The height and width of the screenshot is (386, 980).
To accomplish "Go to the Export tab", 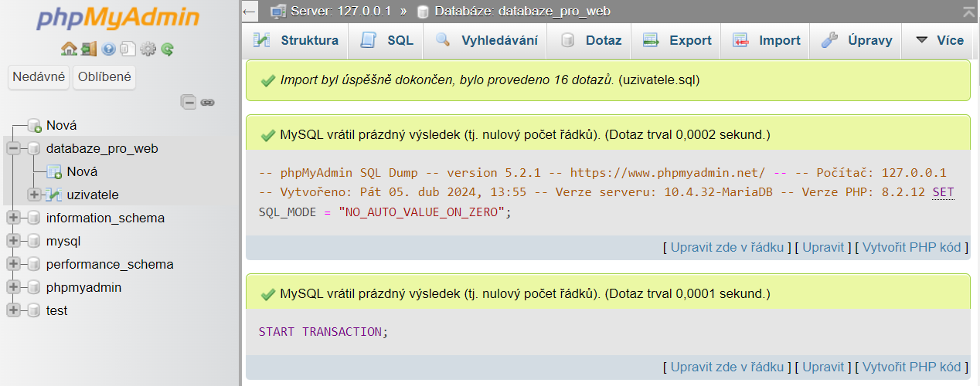I will [677, 40].
